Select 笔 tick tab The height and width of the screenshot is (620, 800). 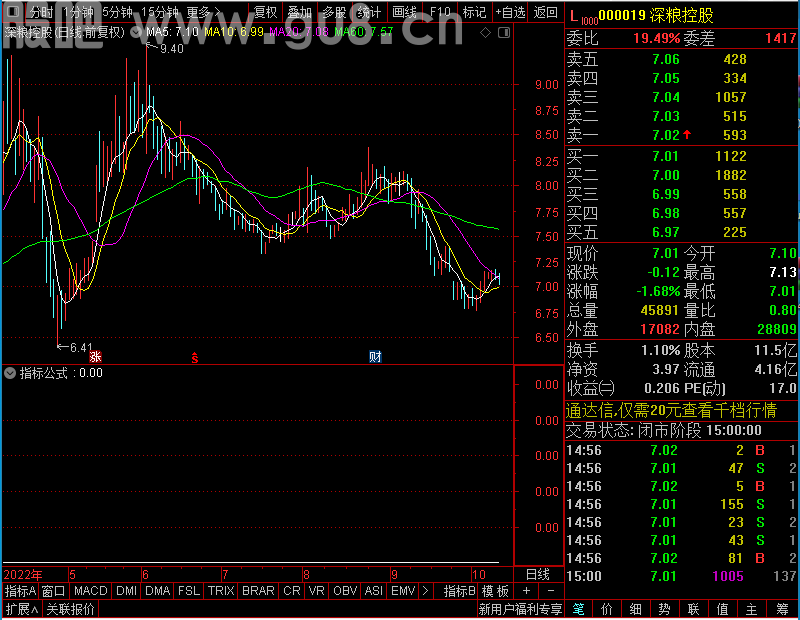coord(578,609)
